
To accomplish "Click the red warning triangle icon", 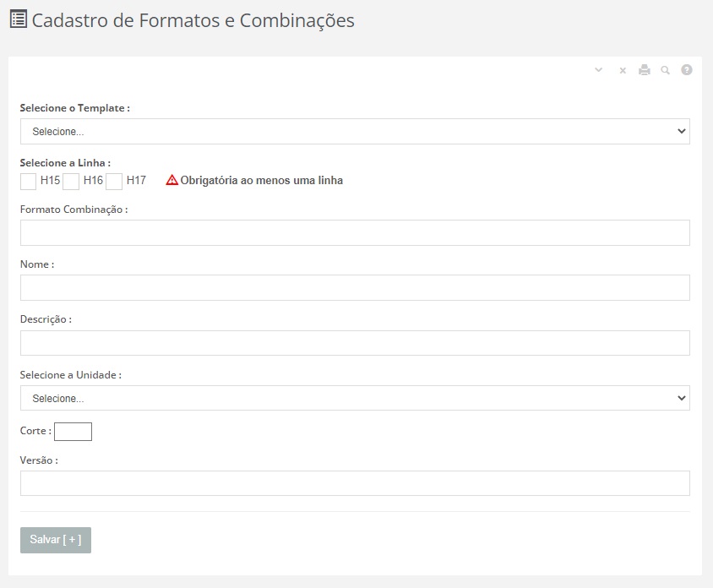I will click(171, 180).
